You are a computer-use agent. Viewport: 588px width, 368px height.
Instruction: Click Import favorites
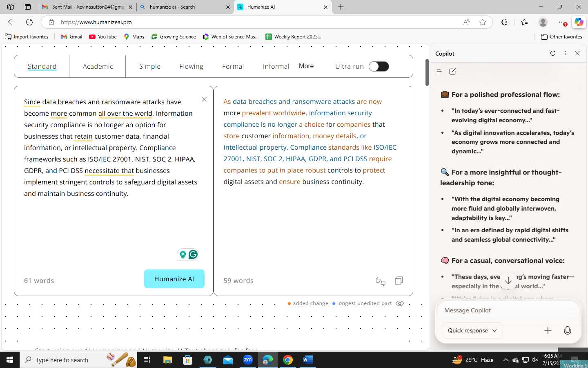click(x=27, y=37)
